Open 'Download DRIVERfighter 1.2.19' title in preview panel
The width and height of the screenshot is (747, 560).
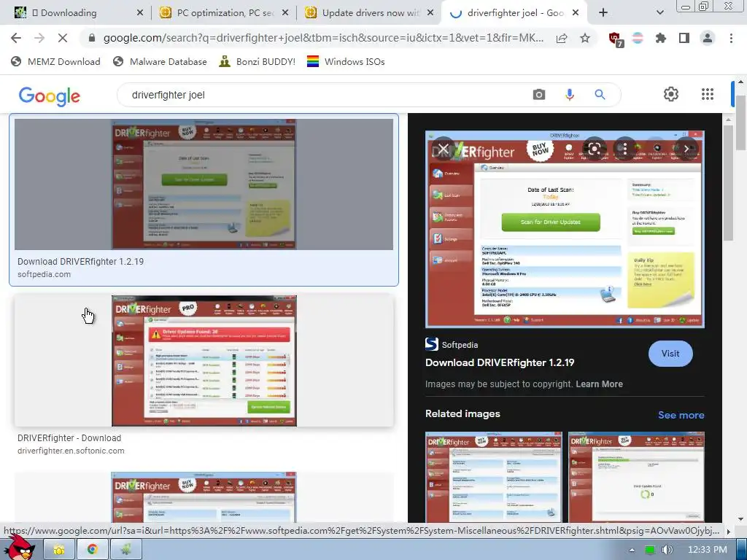500,363
